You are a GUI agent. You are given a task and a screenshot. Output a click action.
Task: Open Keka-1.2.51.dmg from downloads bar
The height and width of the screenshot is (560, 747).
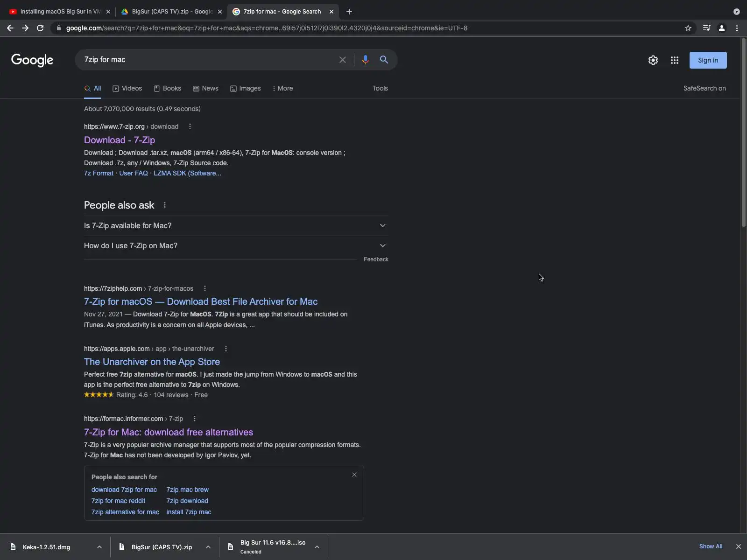[x=47, y=547]
